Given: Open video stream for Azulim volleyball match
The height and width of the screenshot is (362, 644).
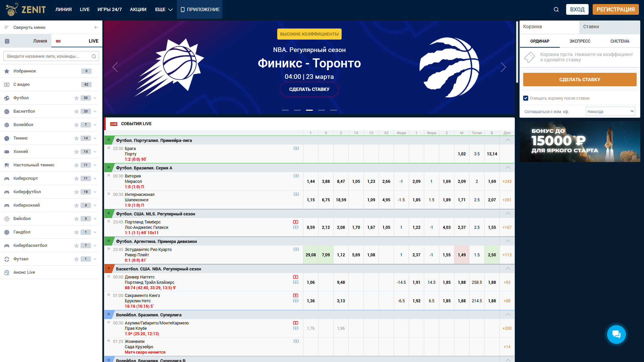Looking at the screenshot, I should pyautogui.click(x=296, y=323).
